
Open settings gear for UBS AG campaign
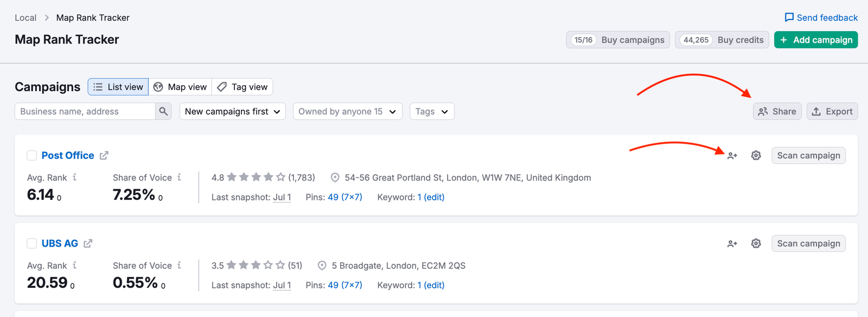[x=756, y=244]
